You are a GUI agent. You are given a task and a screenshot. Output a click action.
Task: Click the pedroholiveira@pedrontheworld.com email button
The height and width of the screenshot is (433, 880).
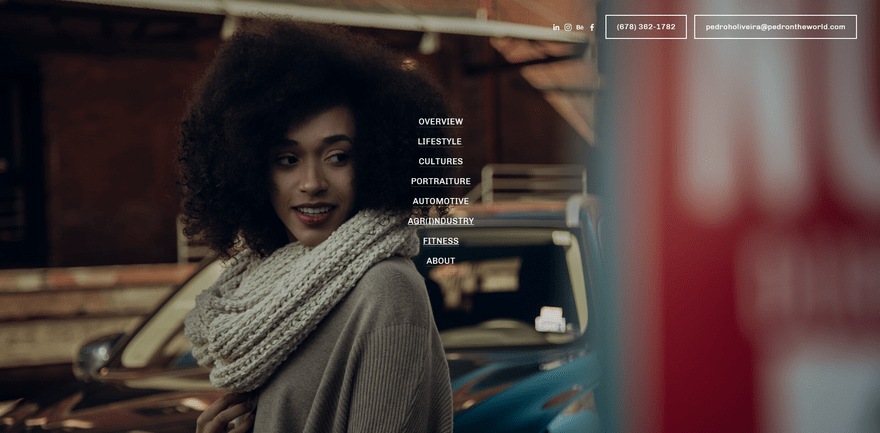pyautogui.click(x=775, y=27)
